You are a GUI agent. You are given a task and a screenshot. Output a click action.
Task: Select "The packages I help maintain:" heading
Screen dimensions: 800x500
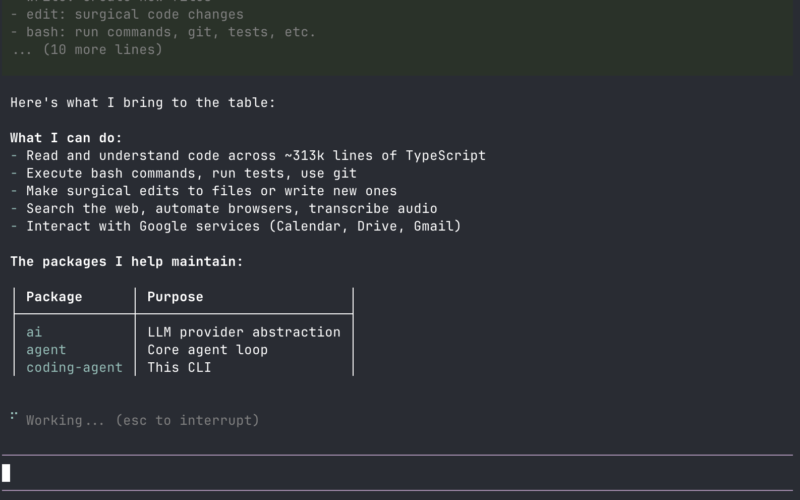pyautogui.click(x=127, y=262)
